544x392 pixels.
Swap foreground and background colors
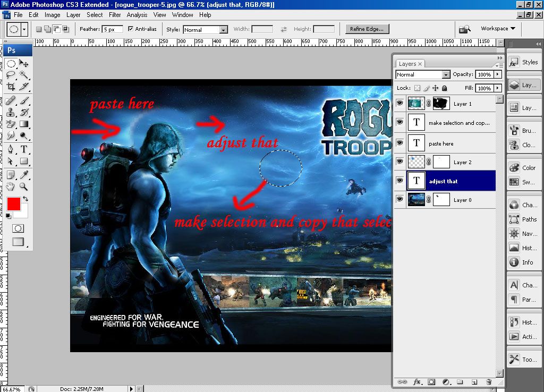point(25,199)
